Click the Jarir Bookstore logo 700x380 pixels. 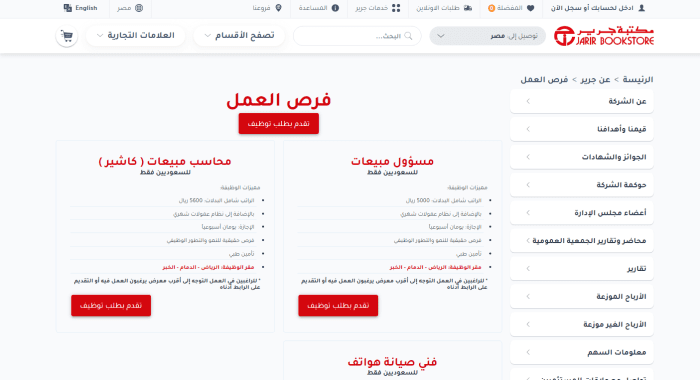604,36
